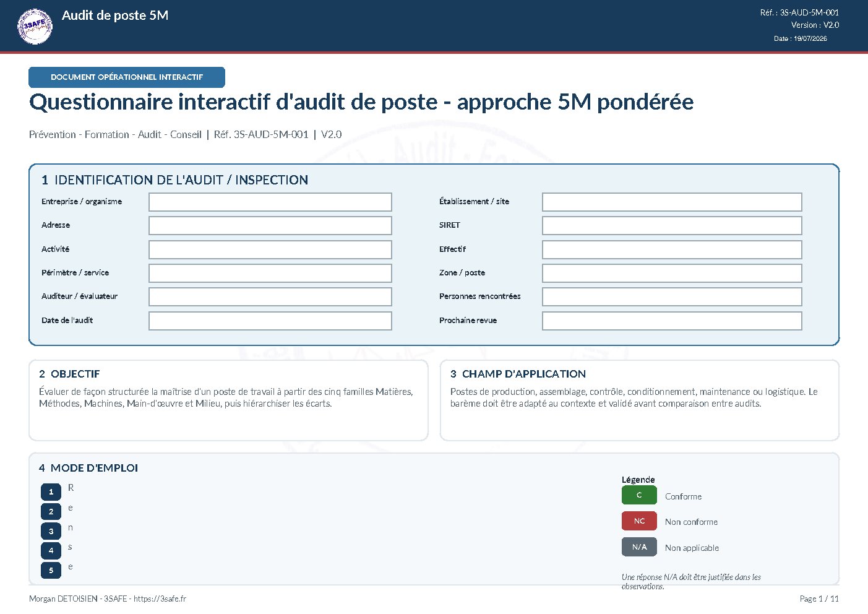Click the 'Non conforme' legend label
Image resolution: width=868 pixels, height=614 pixels.
click(x=691, y=522)
